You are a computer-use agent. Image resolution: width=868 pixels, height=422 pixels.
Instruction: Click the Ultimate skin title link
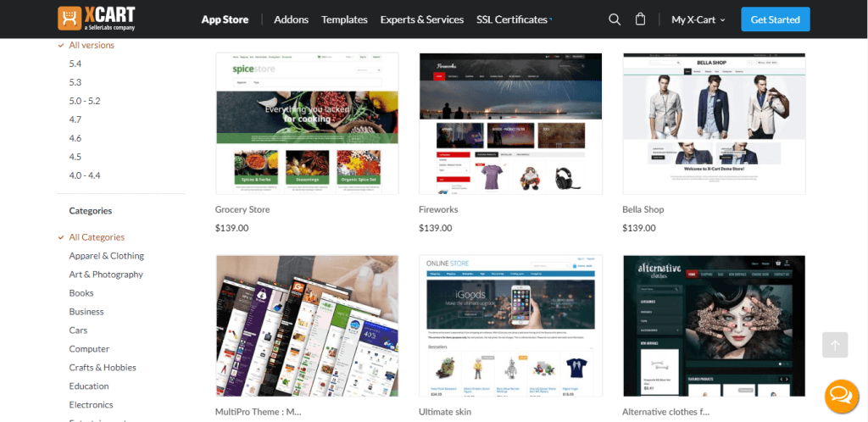pos(445,412)
